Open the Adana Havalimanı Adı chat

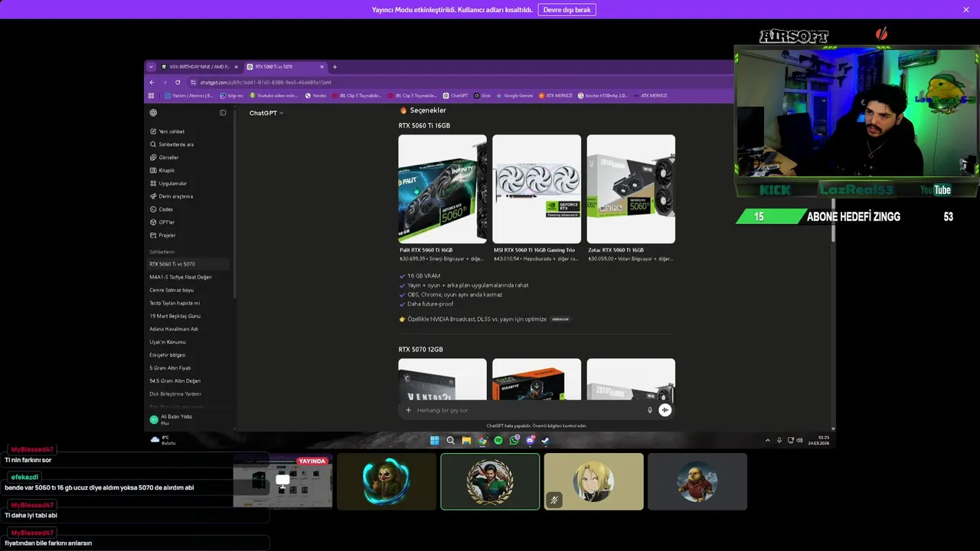(188, 329)
